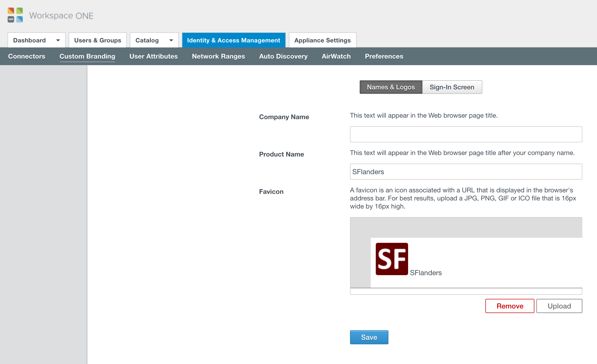Viewport: 597px width, 364px height.
Task: Select the Identity & Access Management tab
Action: pyautogui.click(x=233, y=40)
